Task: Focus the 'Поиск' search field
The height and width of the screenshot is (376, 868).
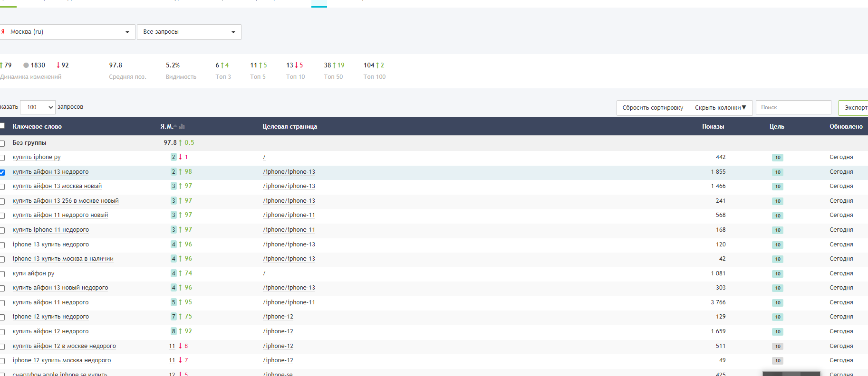Action: (x=793, y=107)
